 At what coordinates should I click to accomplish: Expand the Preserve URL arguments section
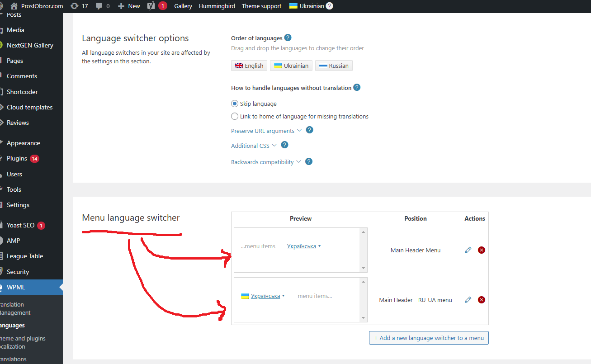(266, 131)
